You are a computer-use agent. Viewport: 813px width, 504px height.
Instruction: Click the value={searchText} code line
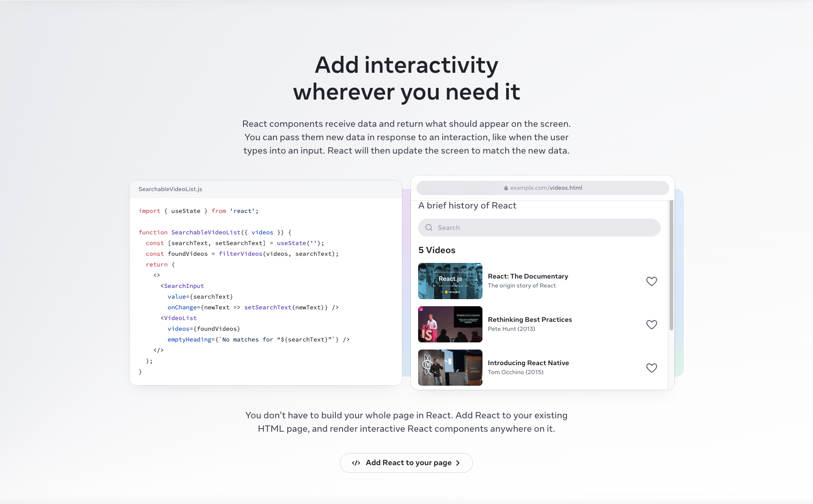click(x=201, y=297)
